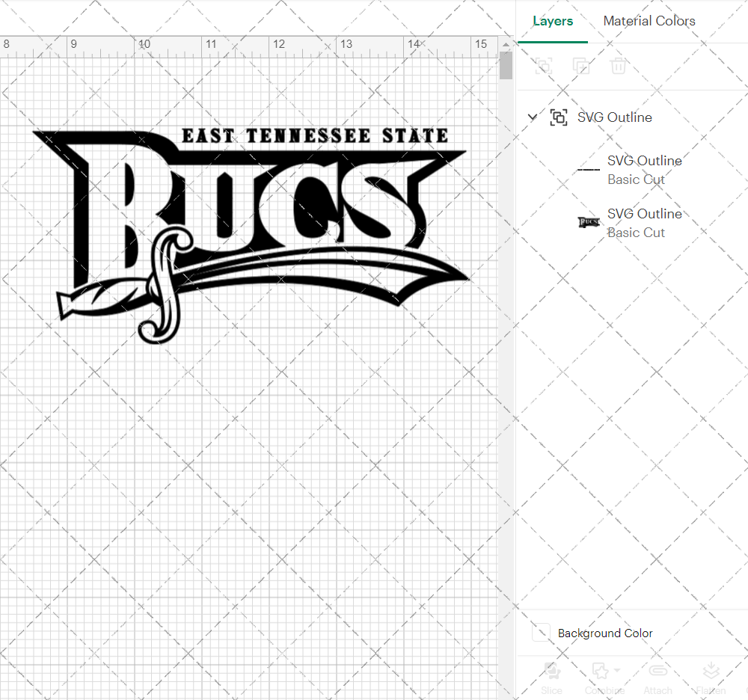This screenshot has width=748, height=700.
Task: Click the East Tennessee State text on the canvas
Action: point(315,135)
